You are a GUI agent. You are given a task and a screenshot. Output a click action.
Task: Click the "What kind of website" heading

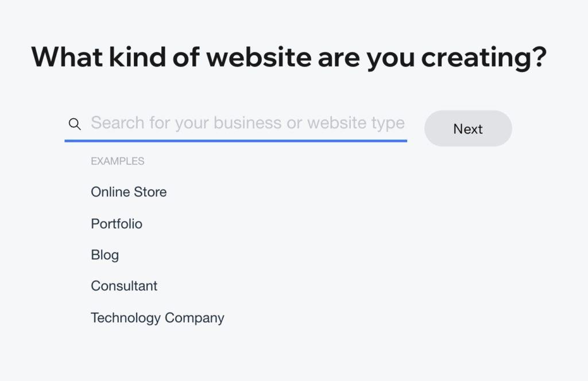(289, 57)
